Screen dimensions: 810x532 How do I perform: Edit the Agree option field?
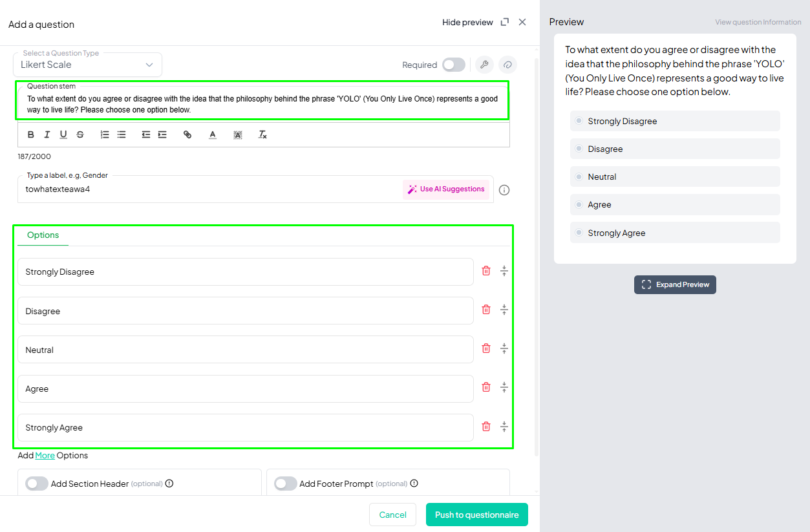246,388
